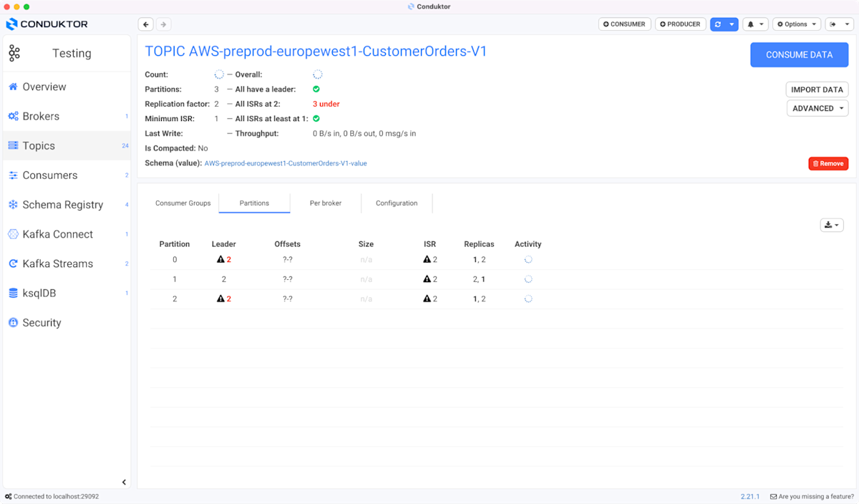Click the leader warning icon for partition 2

(220, 299)
